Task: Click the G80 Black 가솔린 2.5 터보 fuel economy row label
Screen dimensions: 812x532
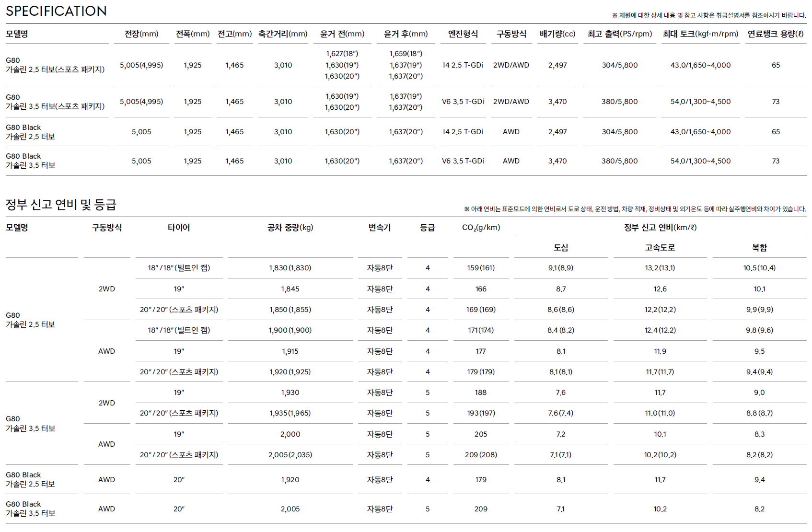Action: coord(30,479)
